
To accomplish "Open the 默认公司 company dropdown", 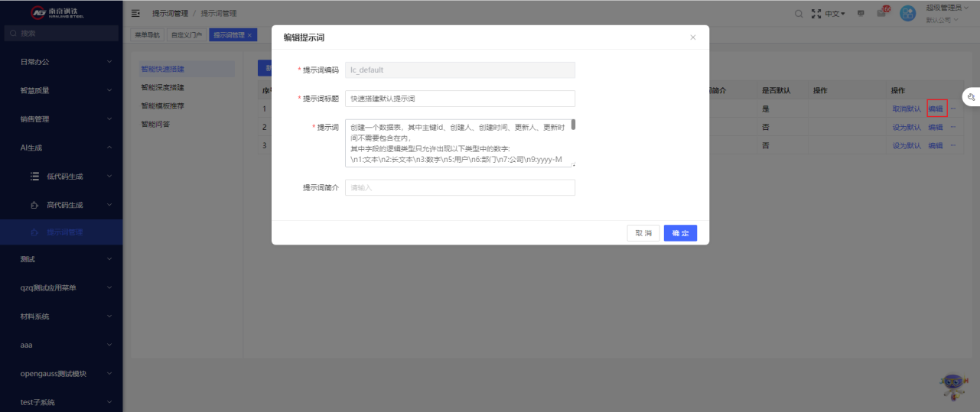I will click(942, 20).
